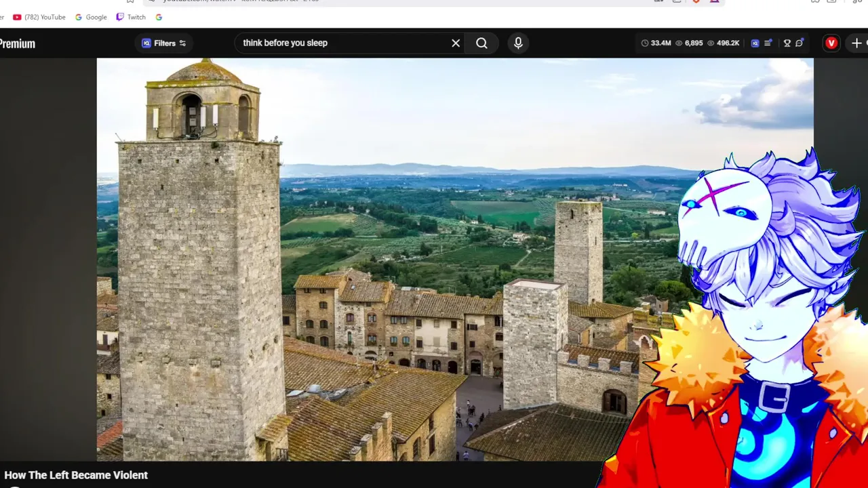Click the video player showing the towers
Image resolution: width=868 pixels, height=488 pixels.
pyautogui.click(x=455, y=260)
